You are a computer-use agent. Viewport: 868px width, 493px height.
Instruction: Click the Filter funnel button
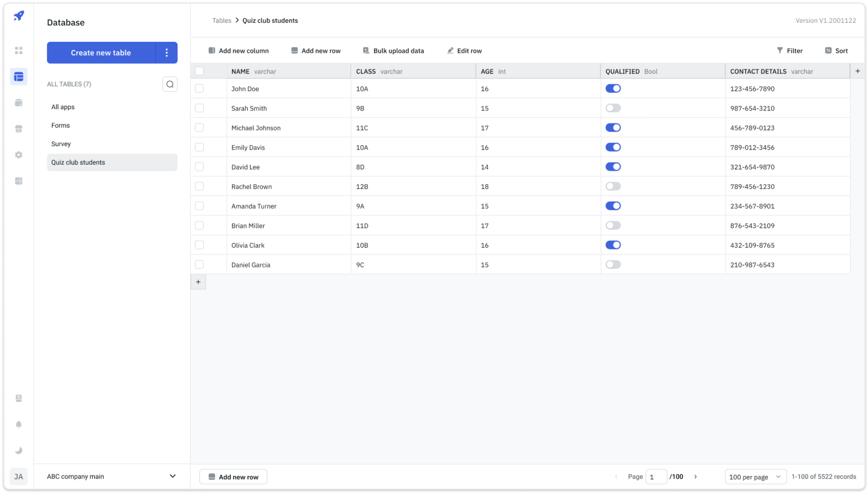790,51
